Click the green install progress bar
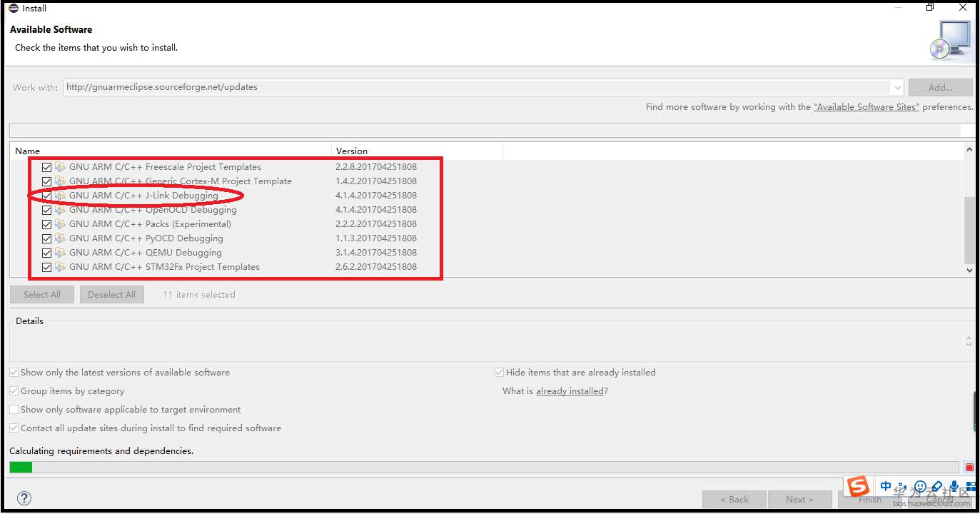 click(21, 468)
